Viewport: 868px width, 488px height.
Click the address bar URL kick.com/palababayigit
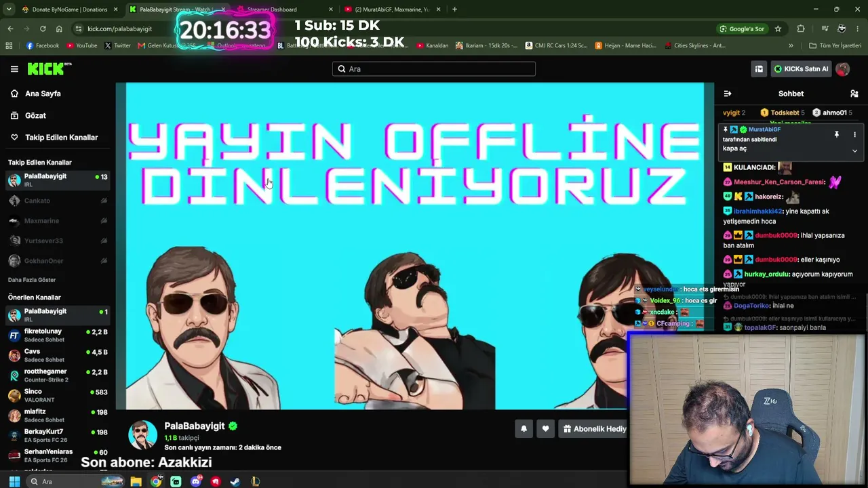[119, 28]
